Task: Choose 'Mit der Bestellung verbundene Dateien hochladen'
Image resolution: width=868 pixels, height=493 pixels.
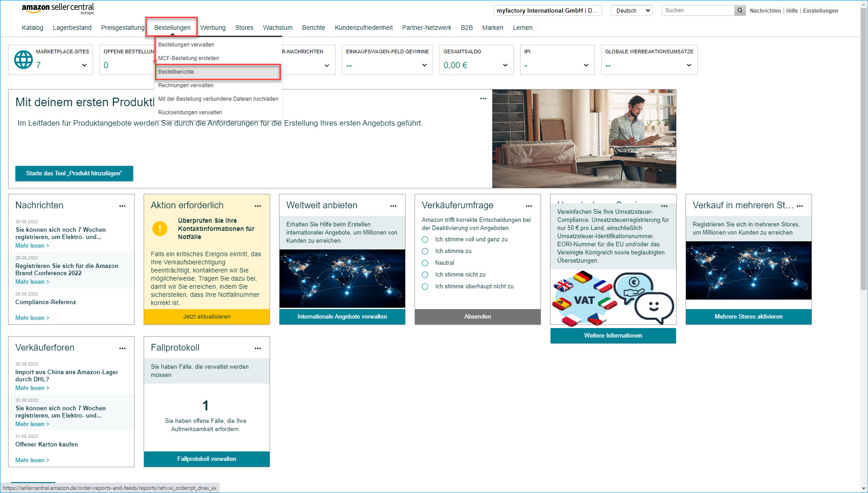Action: [218, 99]
